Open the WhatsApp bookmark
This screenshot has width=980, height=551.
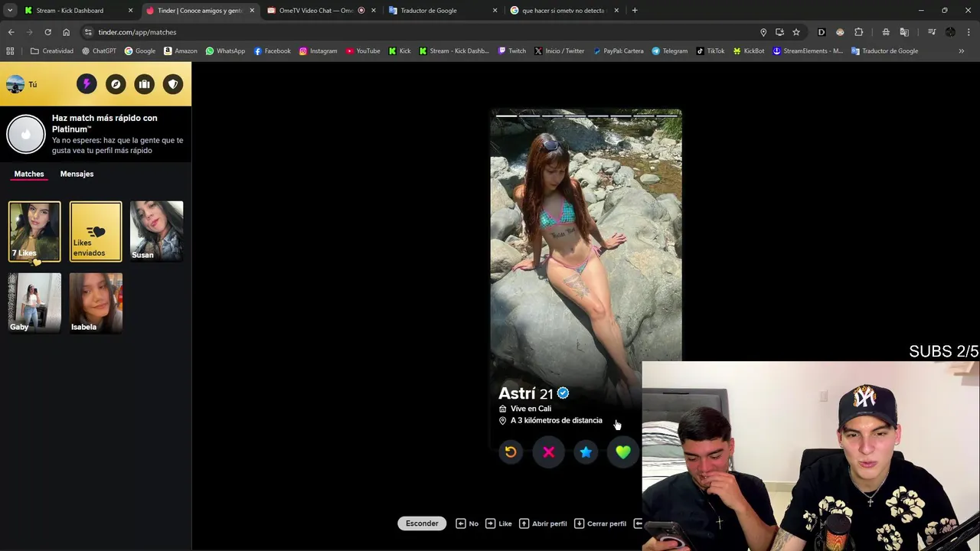(225, 51)
